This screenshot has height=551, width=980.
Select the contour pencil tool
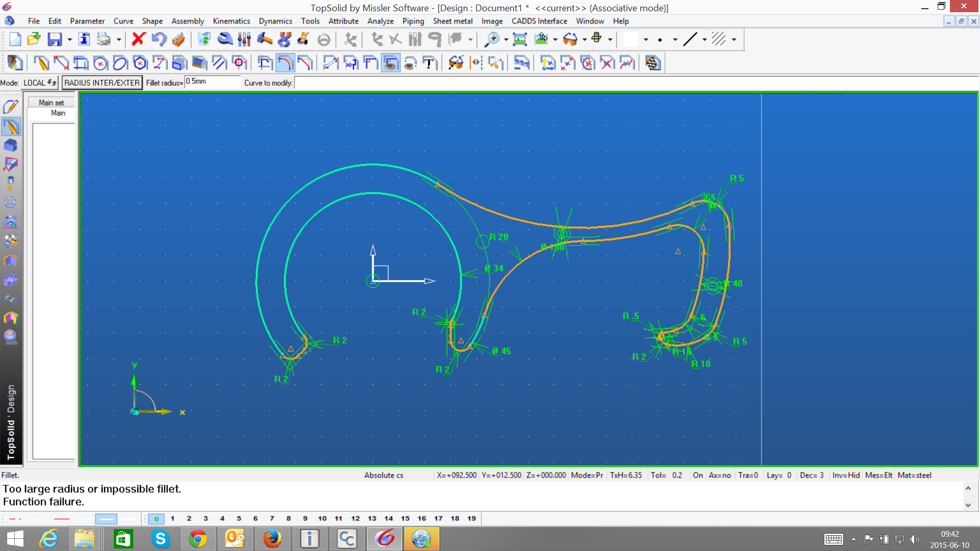tap(41, 63)
